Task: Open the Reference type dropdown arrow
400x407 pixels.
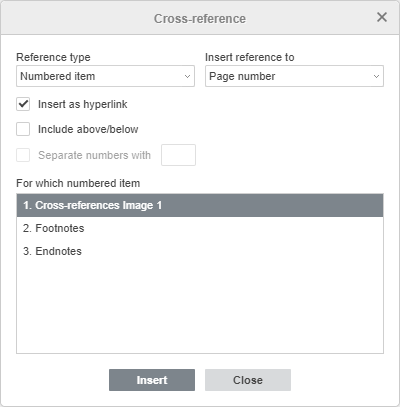Action: pos(187,76)
